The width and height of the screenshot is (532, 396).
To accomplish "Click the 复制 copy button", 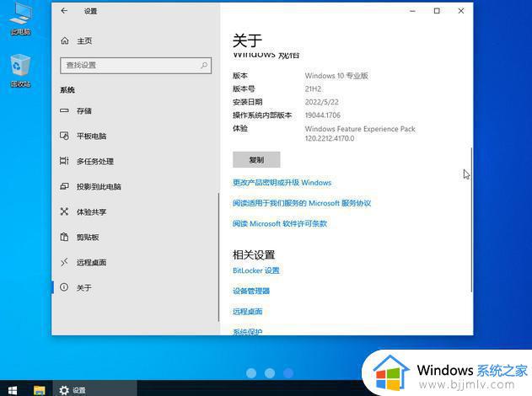I will pyautogui.click(x=256, y=159).
